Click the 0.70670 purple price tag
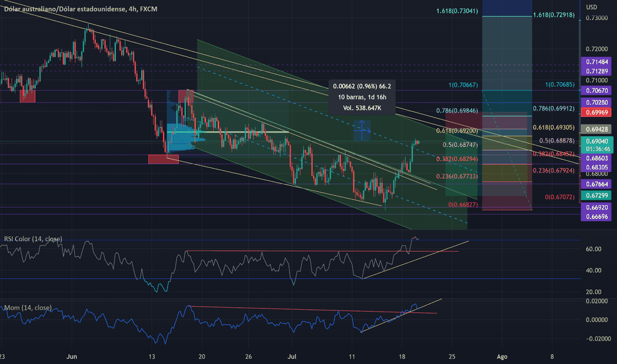The height and width of the screenshot is (364, 617). point(596,91)
